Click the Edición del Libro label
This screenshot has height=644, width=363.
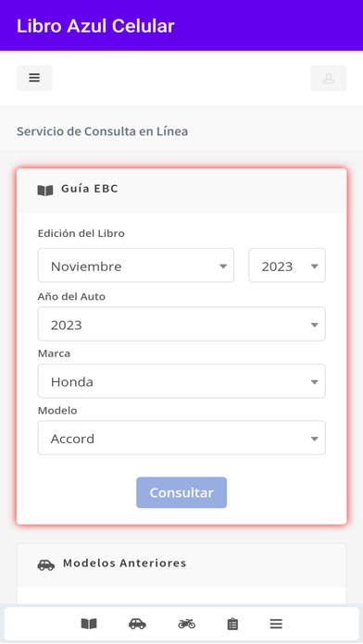coord(81,233)
